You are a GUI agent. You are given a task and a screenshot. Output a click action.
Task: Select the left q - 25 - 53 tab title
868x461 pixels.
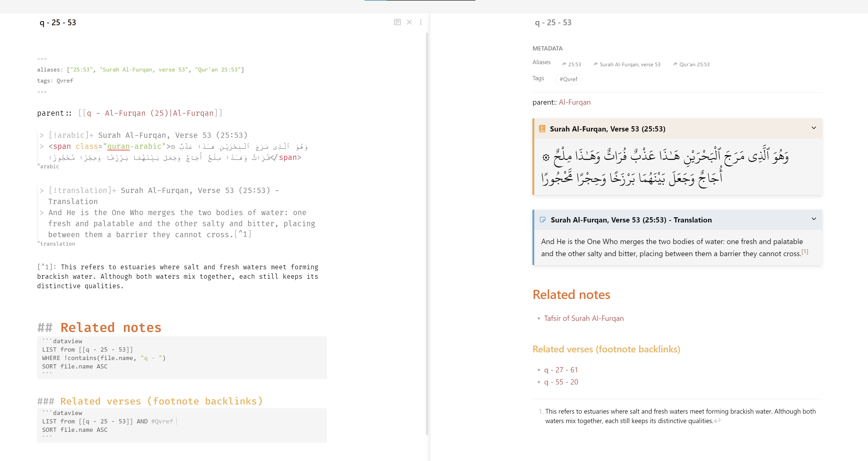click(58, 22)
